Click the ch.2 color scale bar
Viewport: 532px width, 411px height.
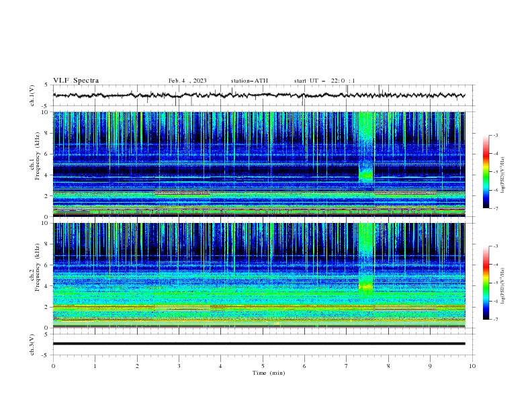486,283
